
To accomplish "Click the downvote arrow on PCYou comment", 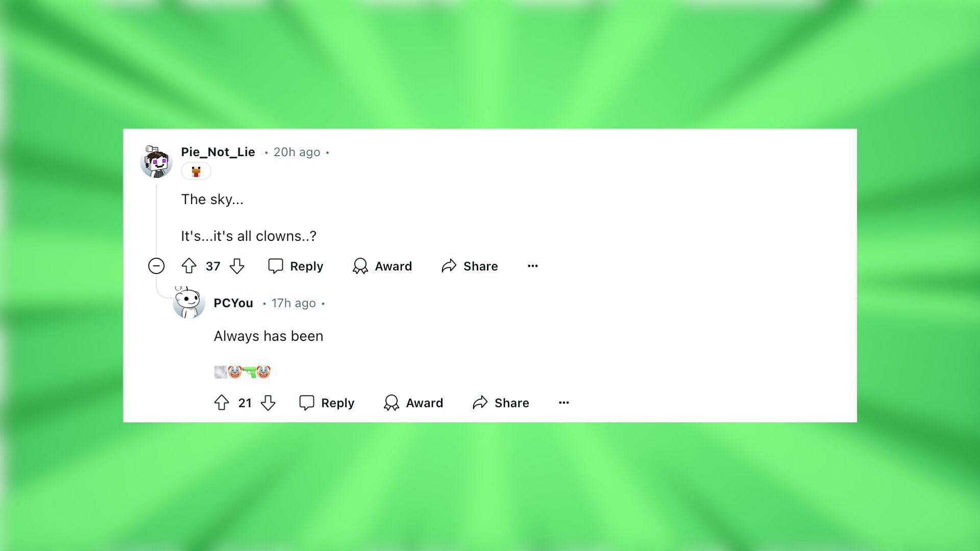I will (x=267, y=403).
